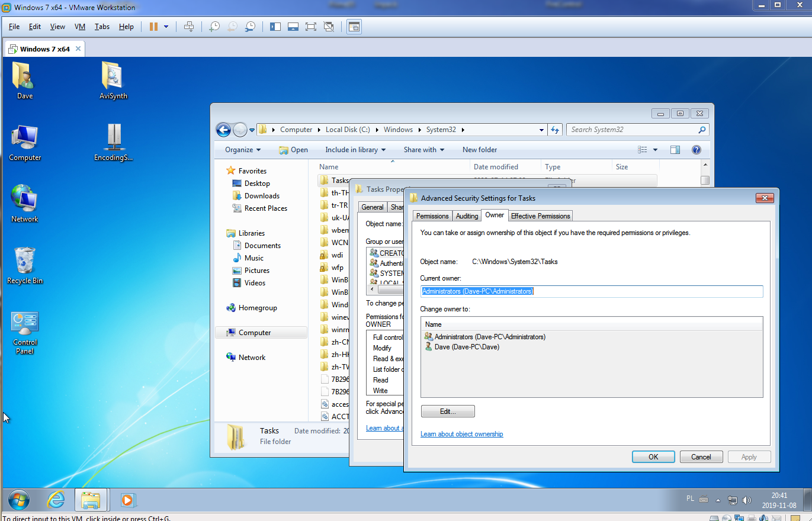Click Cancel in Advanced Security Settings
The image size is (812, 521).
click(x=701, y=457)
